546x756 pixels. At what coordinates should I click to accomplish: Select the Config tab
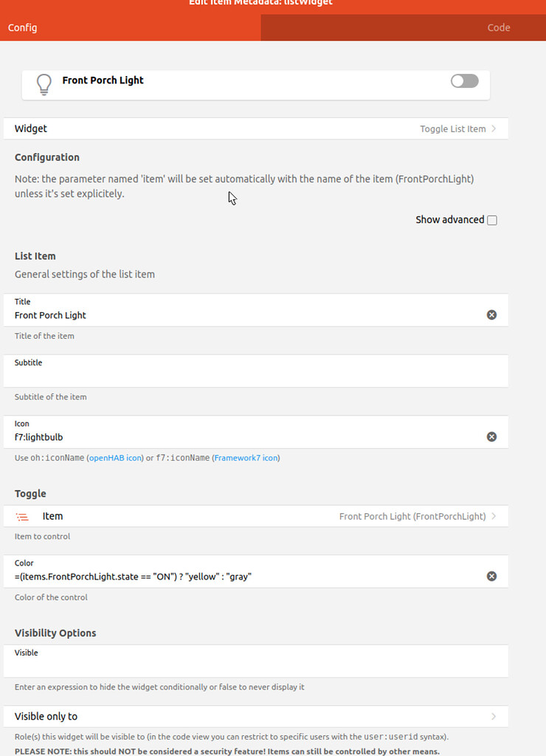[22, 27]
